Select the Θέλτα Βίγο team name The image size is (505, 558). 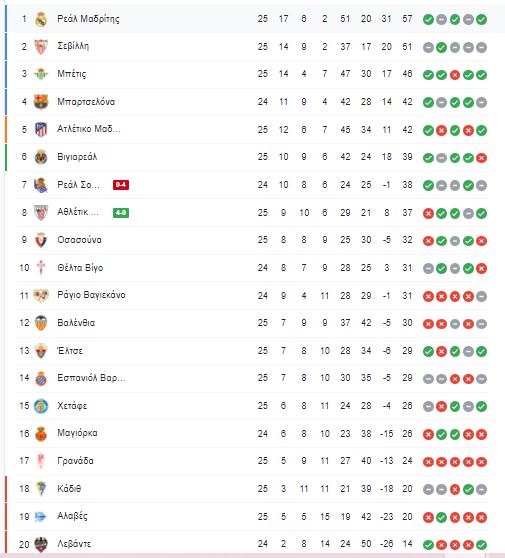click(80, 268)
